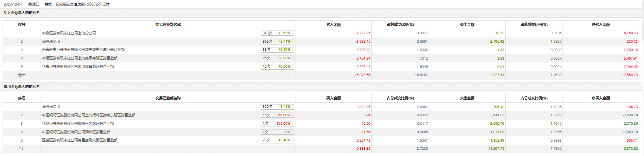Expand the 25次 28.00% stats badge
This screenshot has height=156, width=644.
click(277, 58)
